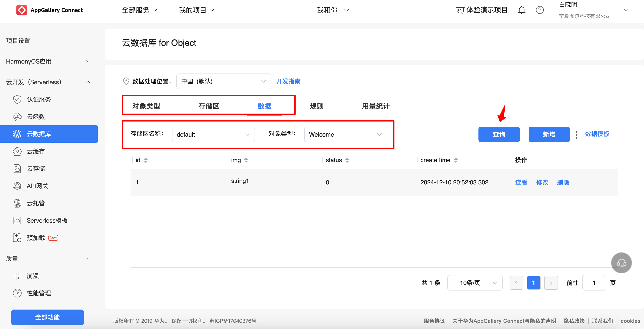The width and height of the screenshot is (644, 329).
Task: Click the string1 img cell
Action: (240, 181)
